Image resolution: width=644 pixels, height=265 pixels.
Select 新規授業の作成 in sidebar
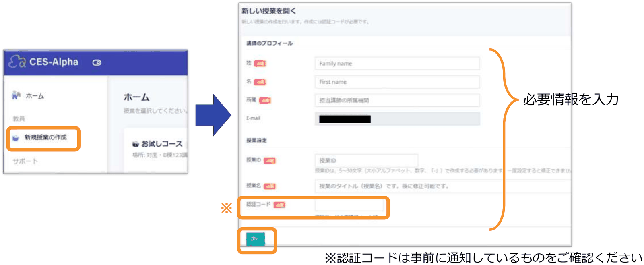(45, 137)
